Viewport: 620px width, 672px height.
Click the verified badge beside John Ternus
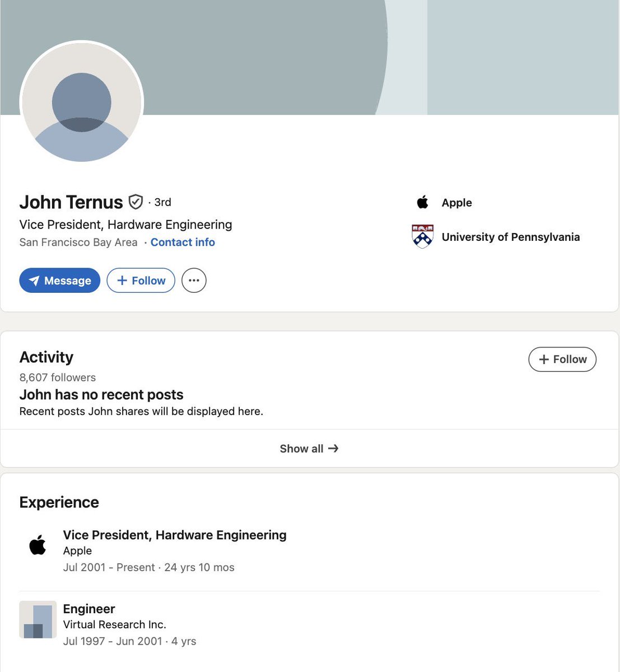[136, 202]
